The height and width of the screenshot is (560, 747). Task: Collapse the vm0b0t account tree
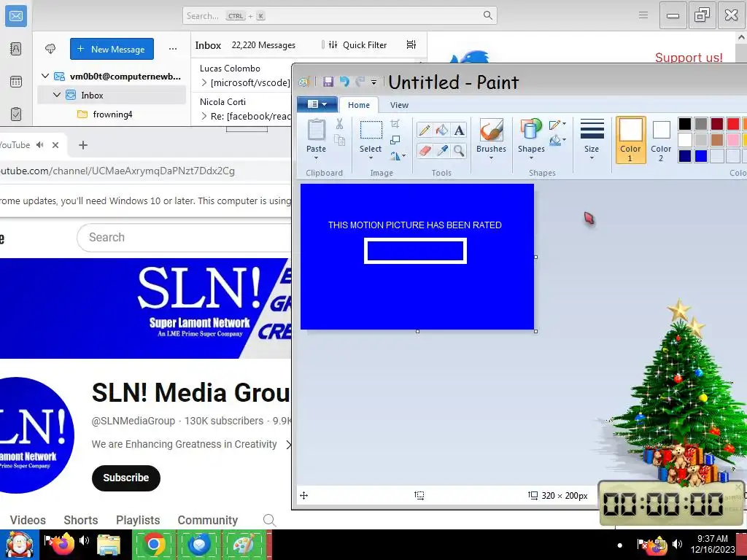[x=45, y=76]
